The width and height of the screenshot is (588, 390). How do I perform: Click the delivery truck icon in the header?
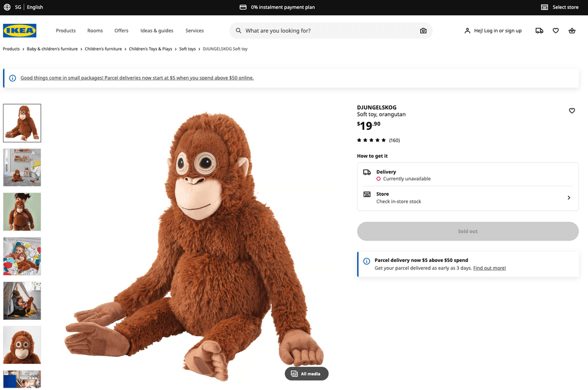[539, 30]
